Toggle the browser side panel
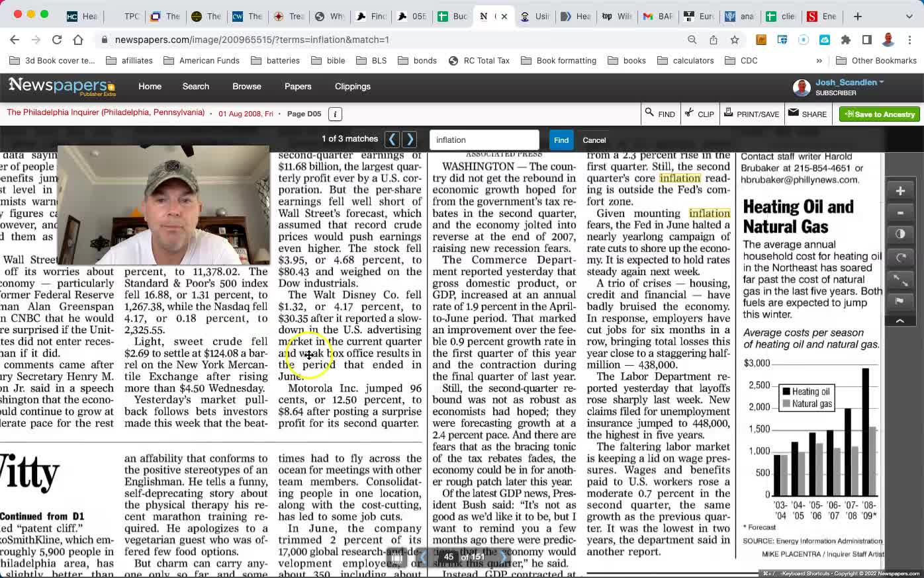The width and height of the screenshot is (924, 578). tap(867, 40)
